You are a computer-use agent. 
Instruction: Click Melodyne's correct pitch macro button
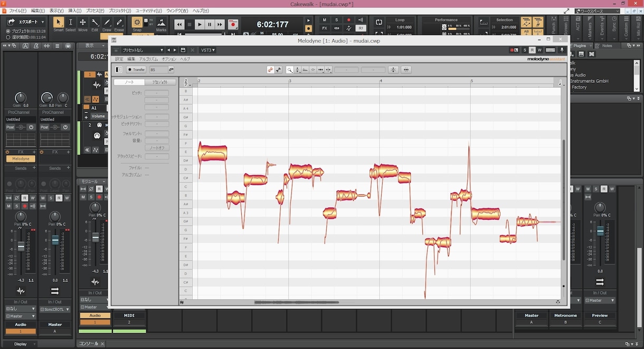(x=393, y=70)
